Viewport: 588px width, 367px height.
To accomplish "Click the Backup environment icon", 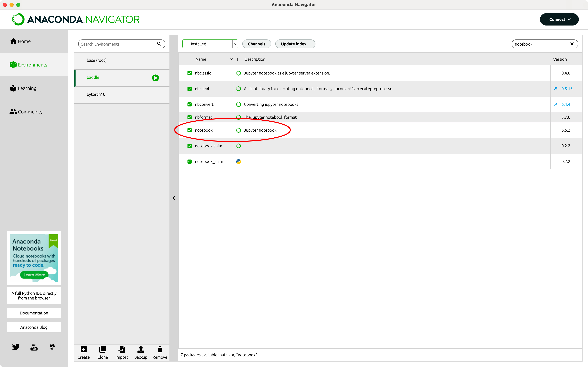I will [x=141, y=349].
